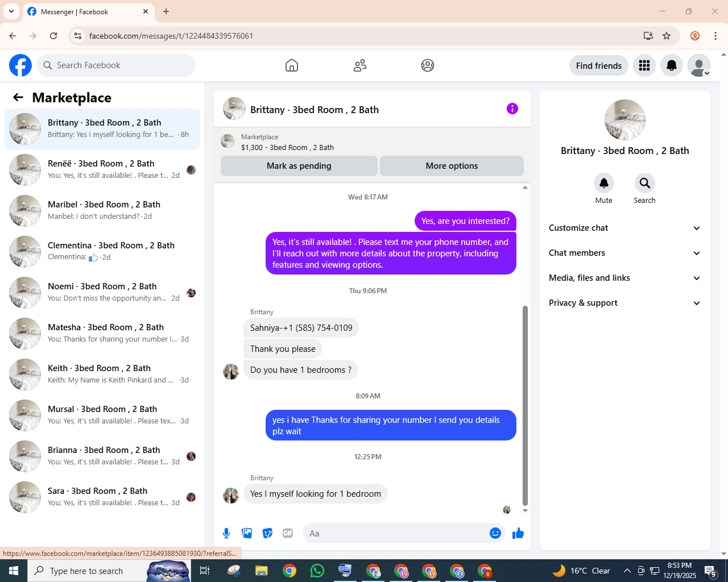View site information icon in address bar
Viewport: 728px width, 582px height.
(x=78, y=36)
